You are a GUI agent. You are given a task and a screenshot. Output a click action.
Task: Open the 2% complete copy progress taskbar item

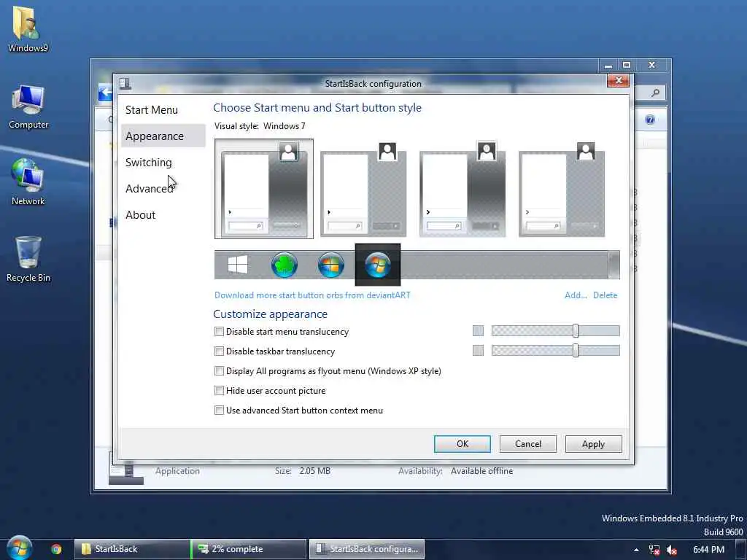click(x=249, y=549)
